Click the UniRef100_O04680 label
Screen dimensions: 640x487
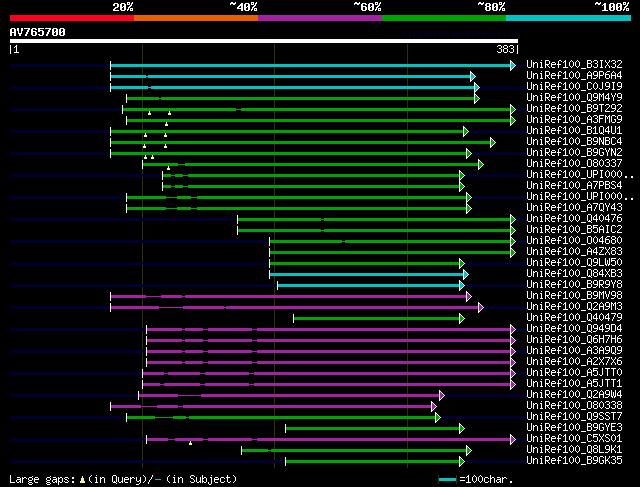(574, 241)
